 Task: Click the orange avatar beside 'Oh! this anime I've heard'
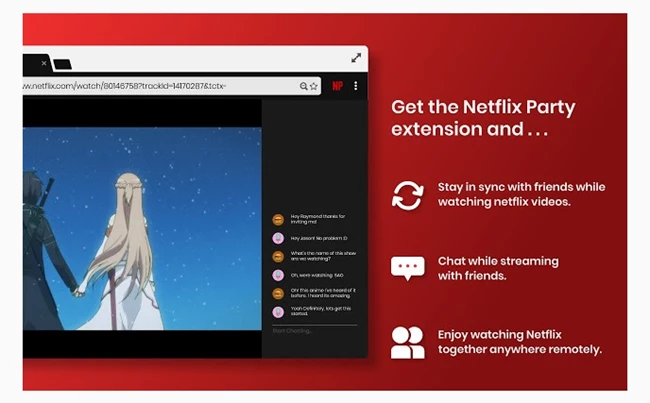[278, 294]
